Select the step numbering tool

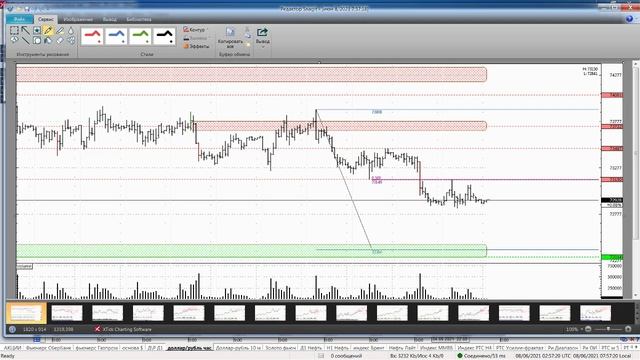click(71, 40)
